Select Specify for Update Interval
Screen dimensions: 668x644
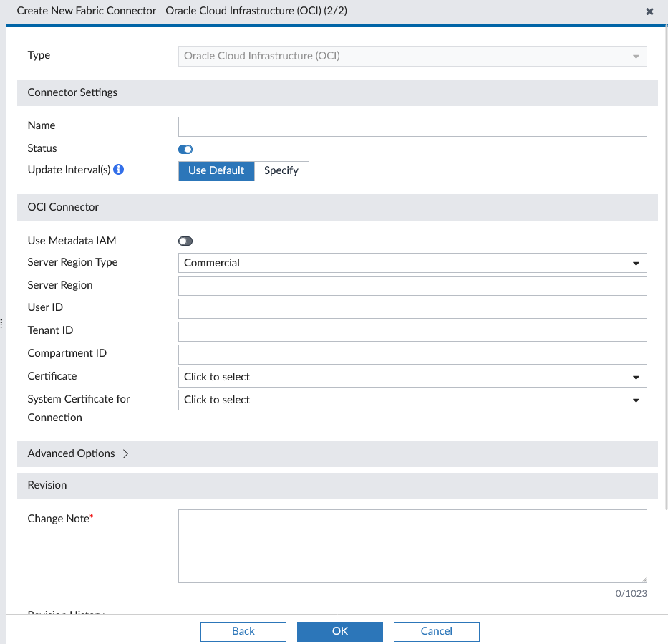pyautogui.click(x=281, y=170)
